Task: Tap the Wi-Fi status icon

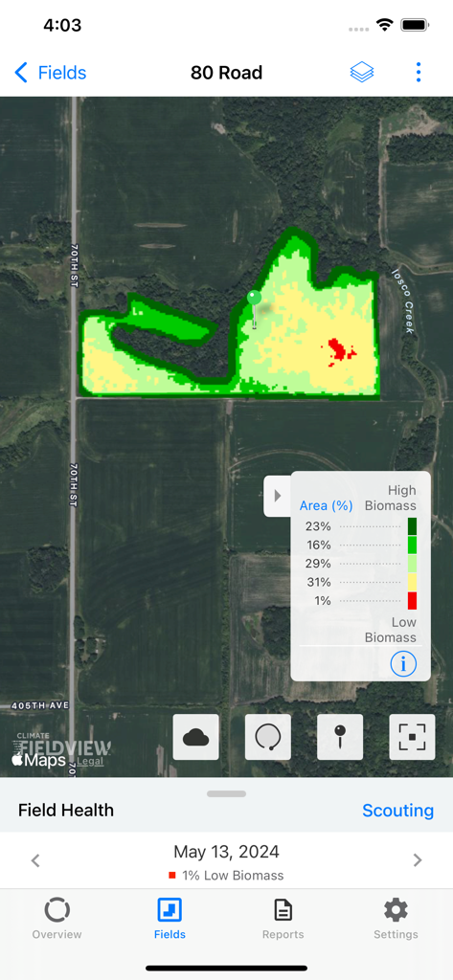Action: click(x=384, y=25)
